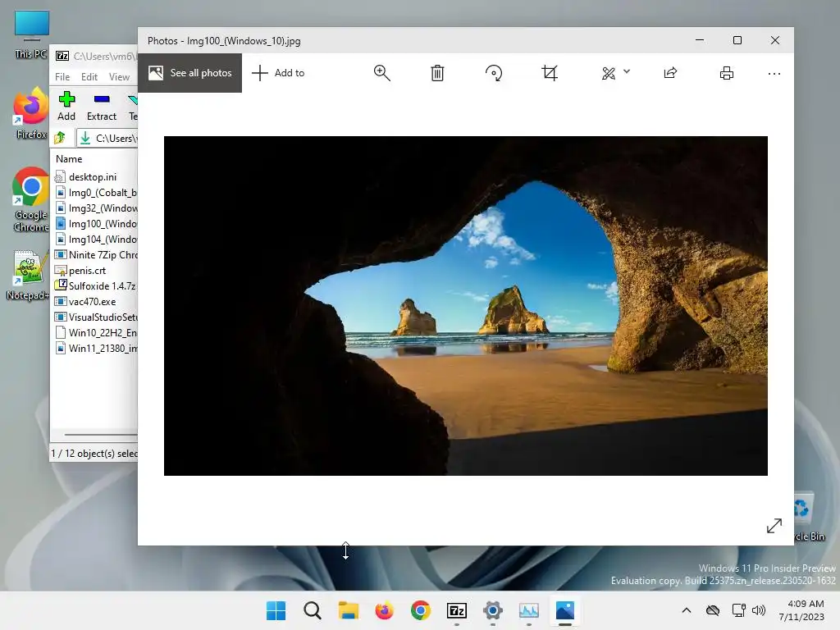Open See all photos in Photos
840x630 pixels.
[190, 73]
